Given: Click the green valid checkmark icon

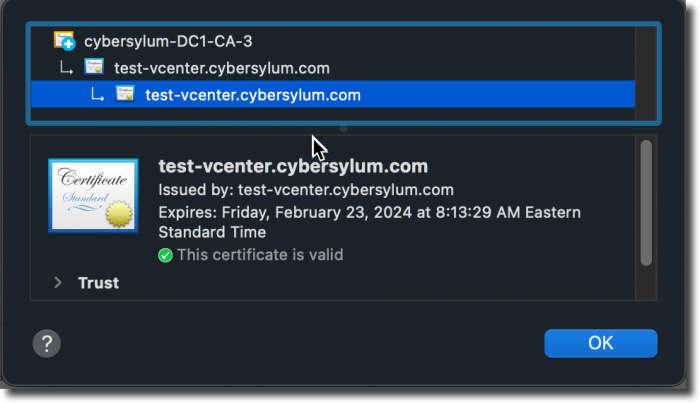Looking at the screenshot, I should click(x=165, y=255).
